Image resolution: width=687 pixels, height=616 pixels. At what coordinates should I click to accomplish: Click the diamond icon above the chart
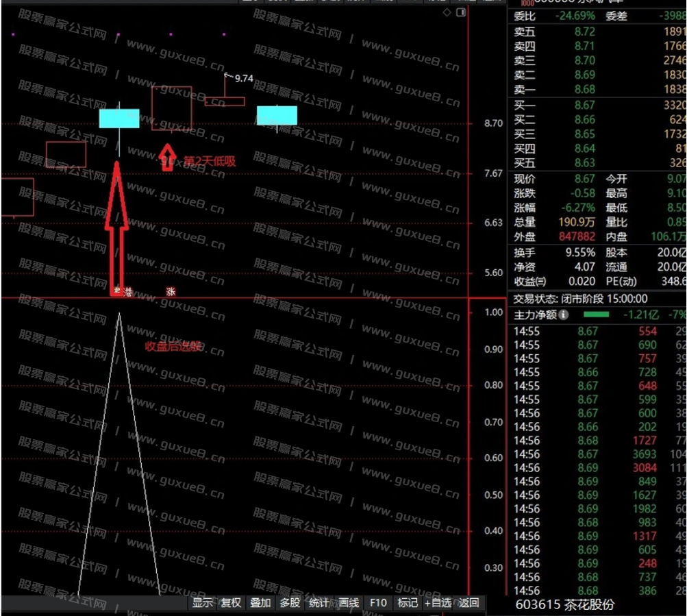point(447,13)
